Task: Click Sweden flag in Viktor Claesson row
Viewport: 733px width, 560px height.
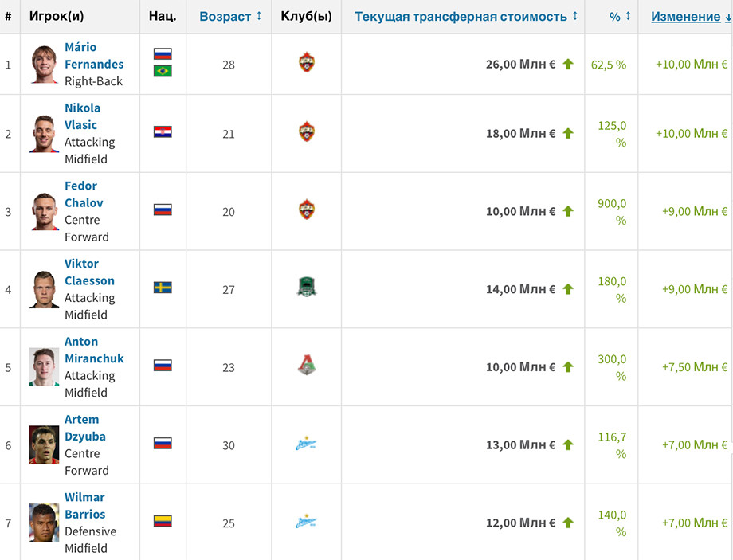Action: click(x=163, y=287)
